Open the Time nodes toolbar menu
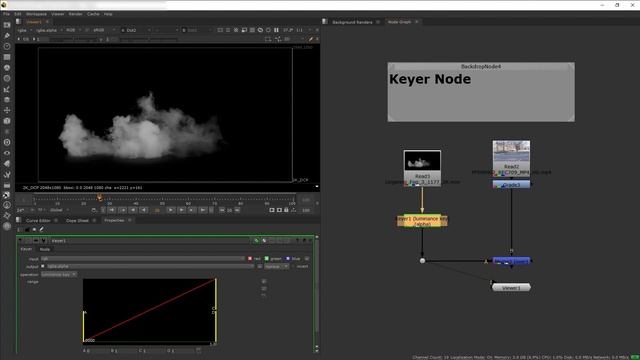The width and height of the screenshot is (640, 360). pyautogui.click(x=7, y=47)
